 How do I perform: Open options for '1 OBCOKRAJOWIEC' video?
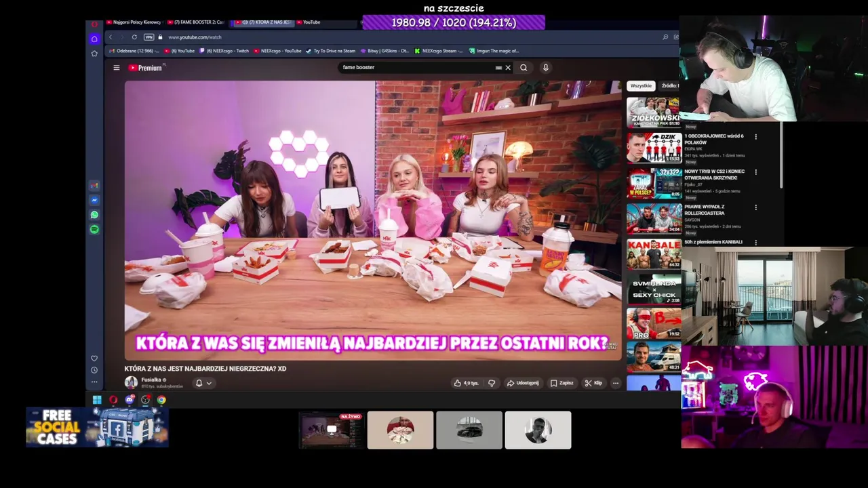755,136
